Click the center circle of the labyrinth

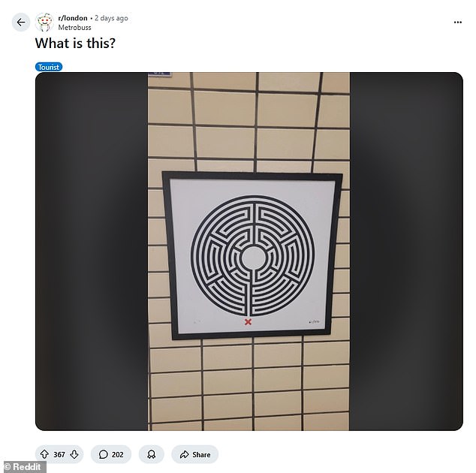[252, 258]
